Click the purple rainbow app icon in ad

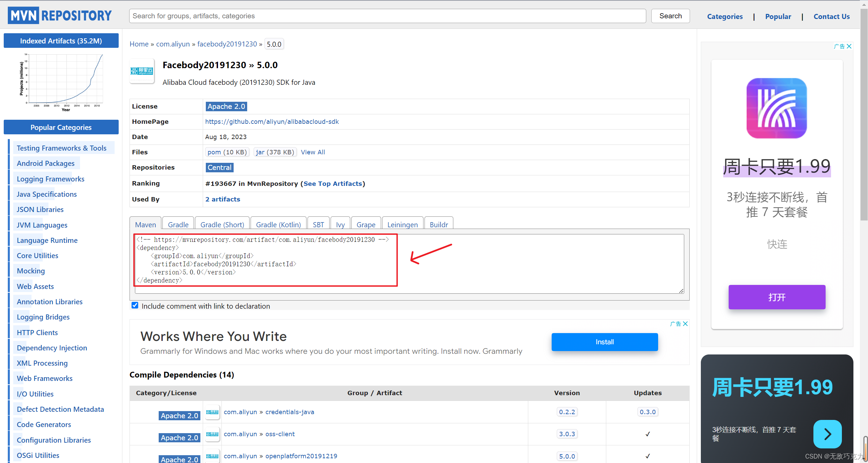coord(776,108)
